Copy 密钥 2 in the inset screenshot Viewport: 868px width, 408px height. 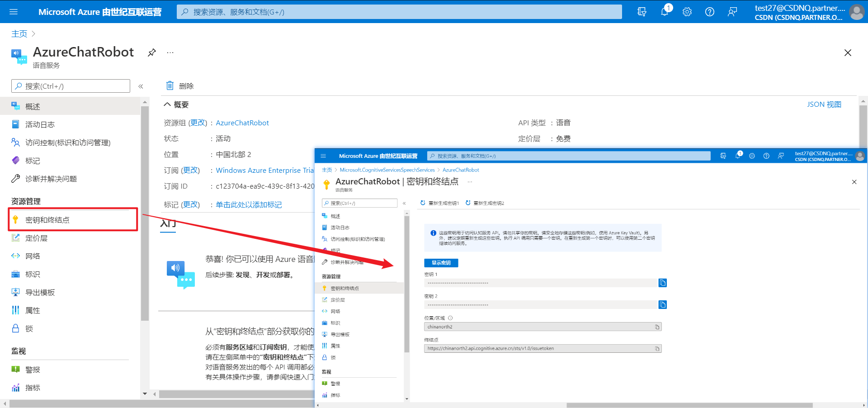(x=663, y=305)
